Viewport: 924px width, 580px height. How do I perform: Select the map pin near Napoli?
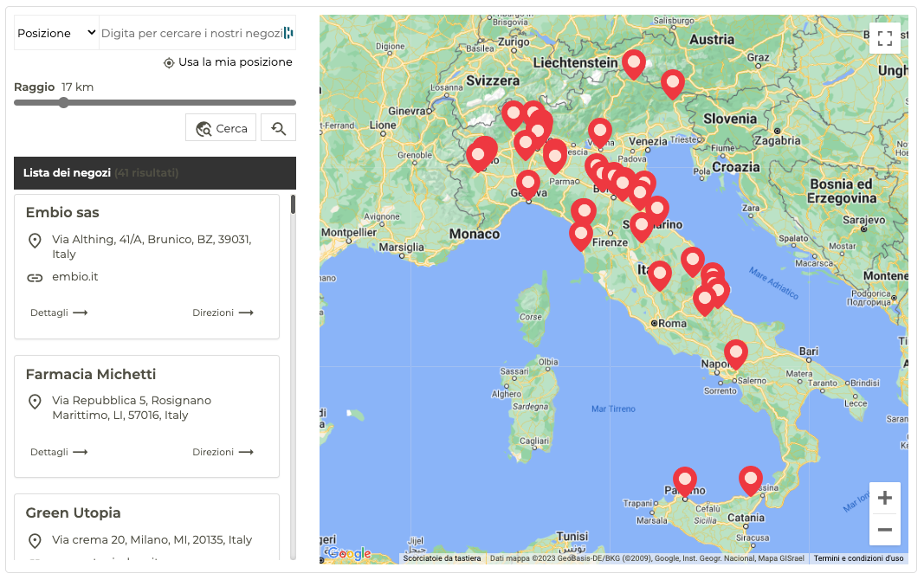736,352
